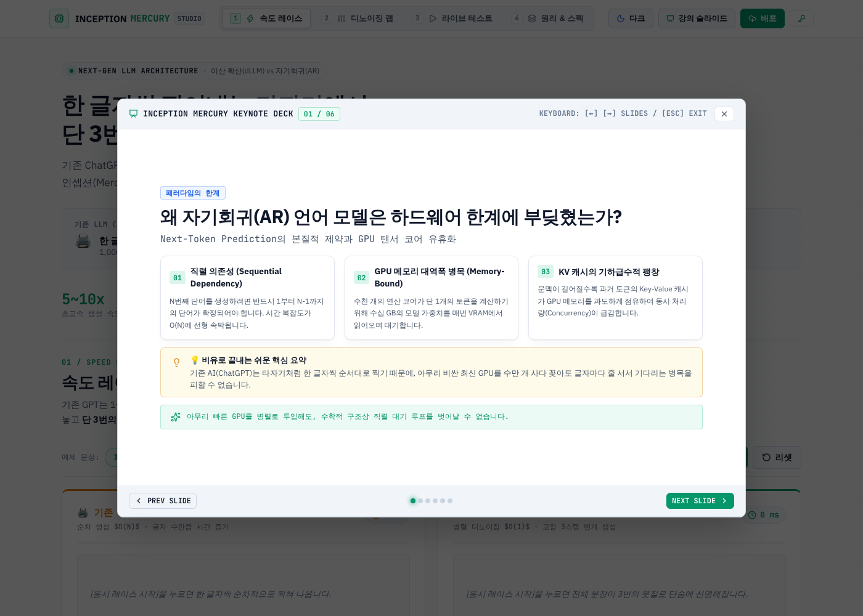863x616 pixels.
Task: Click the Next-Token Prediction subtitle line
Action: (308, 239)
